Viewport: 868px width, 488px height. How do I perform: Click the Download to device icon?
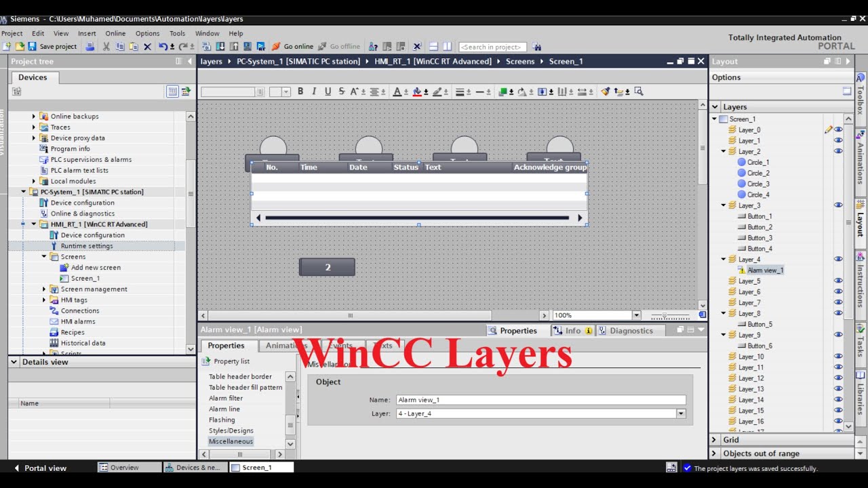(220, 46)
